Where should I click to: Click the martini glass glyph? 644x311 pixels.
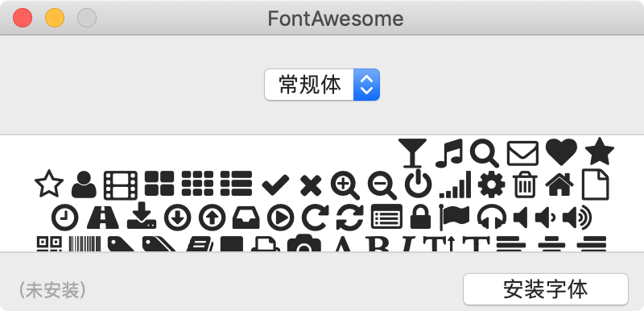[x=413, y=153]
